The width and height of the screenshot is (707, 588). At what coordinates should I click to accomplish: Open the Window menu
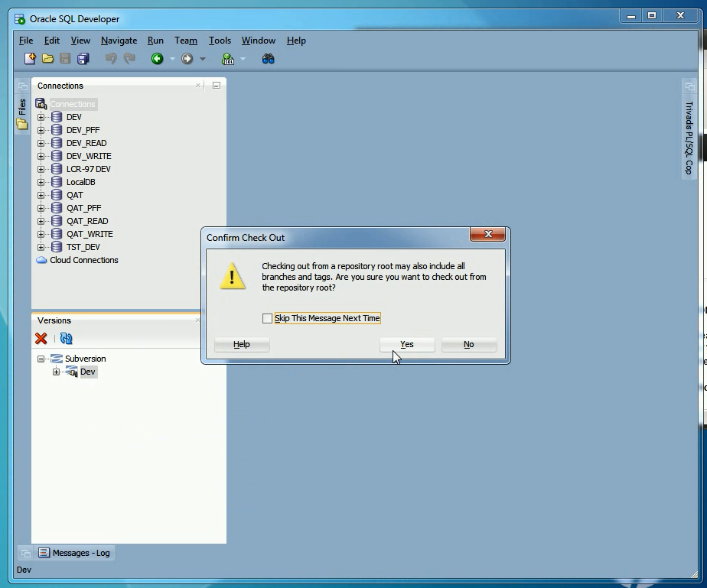(259, 41)
